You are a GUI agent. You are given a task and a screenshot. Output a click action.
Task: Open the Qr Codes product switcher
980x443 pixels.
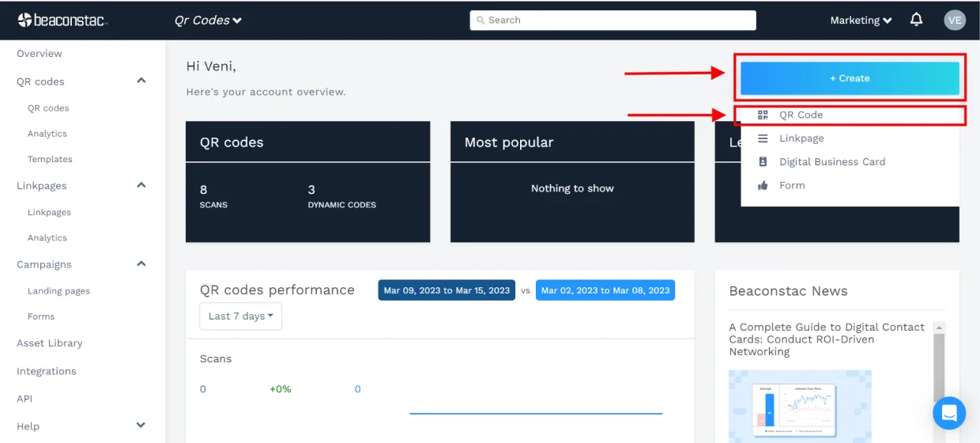tap(208, 21)
